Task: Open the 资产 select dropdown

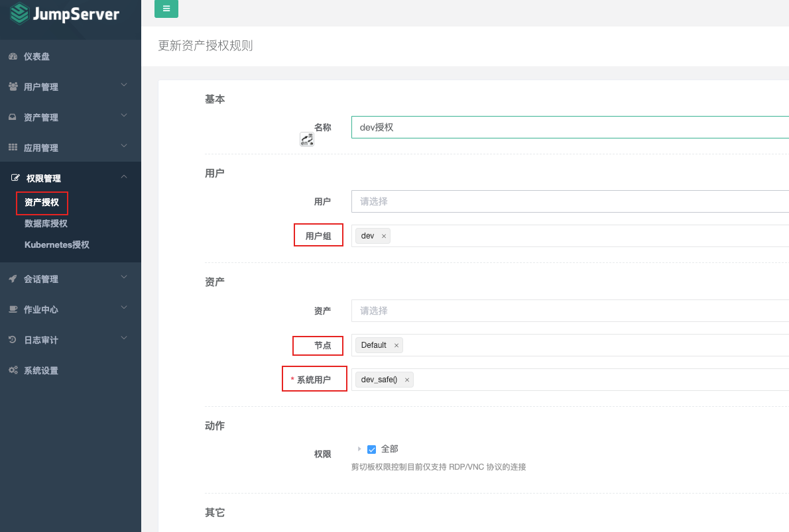Action: pyautogui.click(x=570, y=311)
